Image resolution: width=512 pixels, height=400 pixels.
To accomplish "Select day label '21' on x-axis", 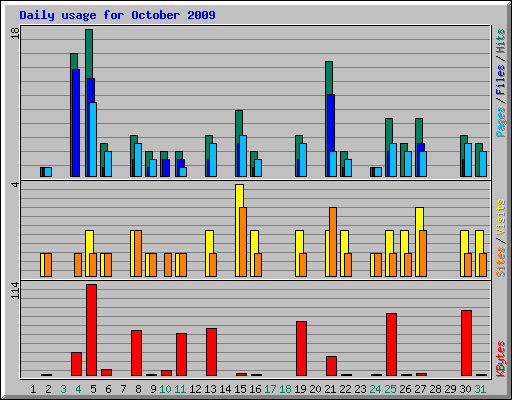I will tap(330, 389).
